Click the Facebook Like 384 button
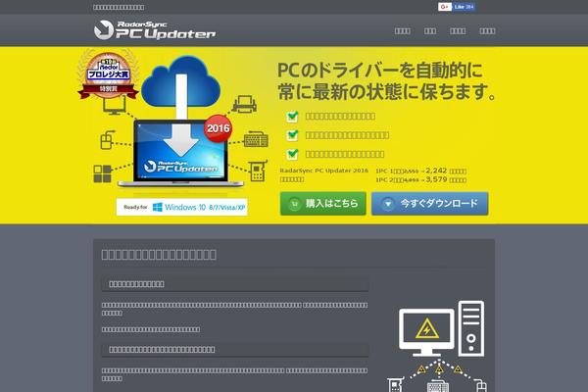This screenshot has height=392, width=588. pyautogui.click(x=464, y=7)
